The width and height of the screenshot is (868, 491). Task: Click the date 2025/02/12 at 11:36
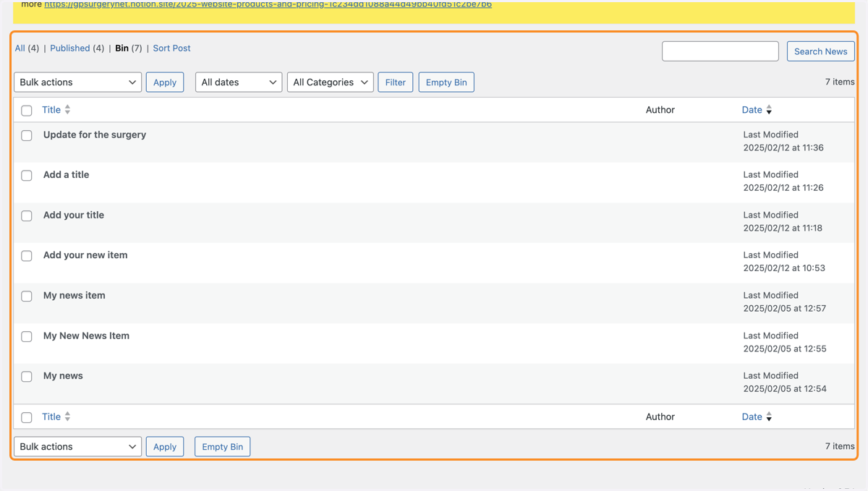click(x=783, y=148)
